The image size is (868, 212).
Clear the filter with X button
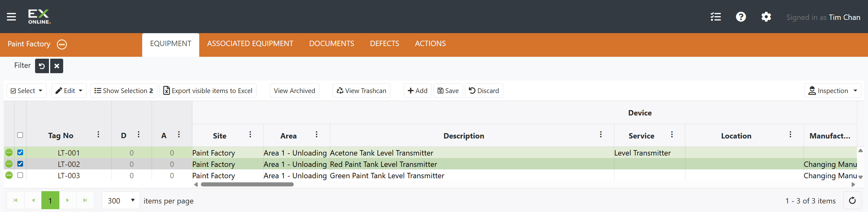57,66
